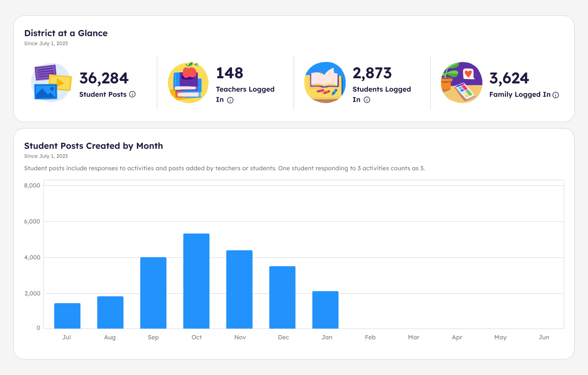Select the 2,873 Students Logged In metric
Viewport: 588px width, 375px height.
(x=372, y=73)
